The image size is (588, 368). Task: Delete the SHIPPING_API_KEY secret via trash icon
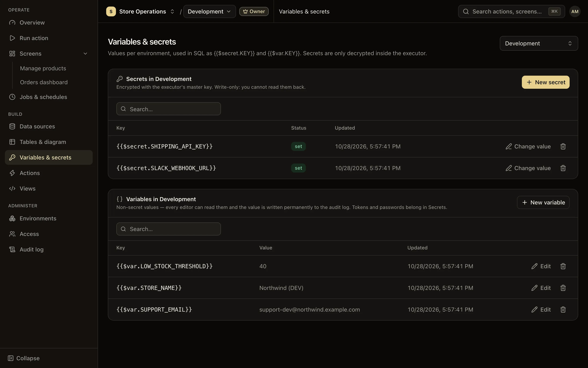point(563,146)
